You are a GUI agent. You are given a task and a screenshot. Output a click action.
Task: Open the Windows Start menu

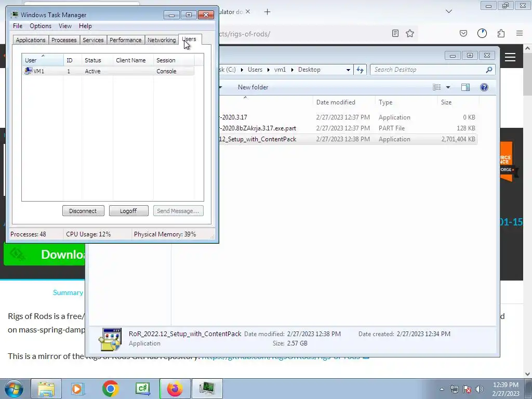13,389
